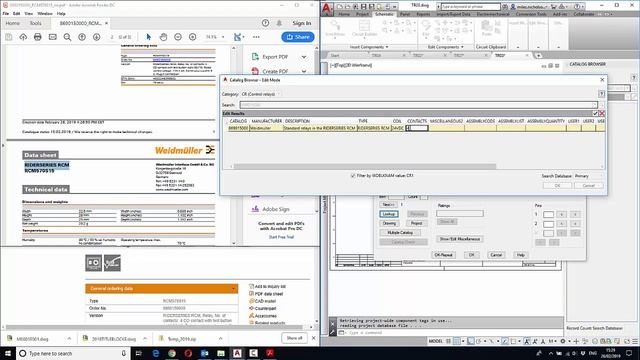Click the Print icon in Acrobat toolbar
The image size is (640, 360).
pos(38,37)
